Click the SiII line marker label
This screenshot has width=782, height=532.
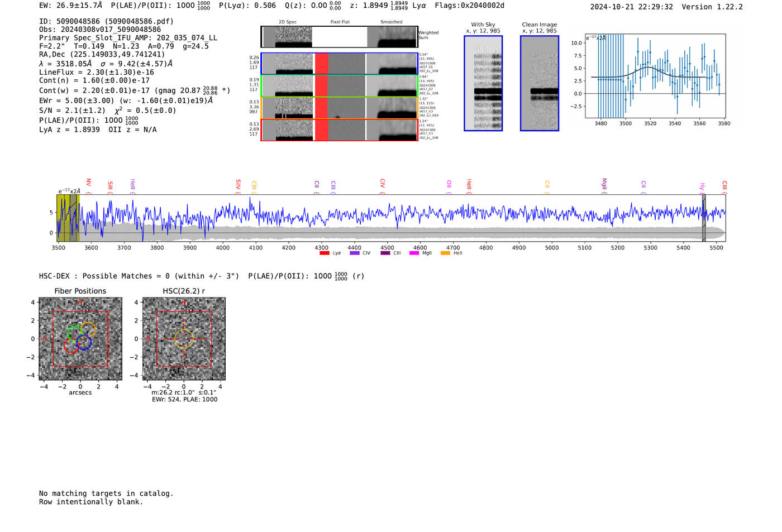pyautogui.click(x=110, y=186)
